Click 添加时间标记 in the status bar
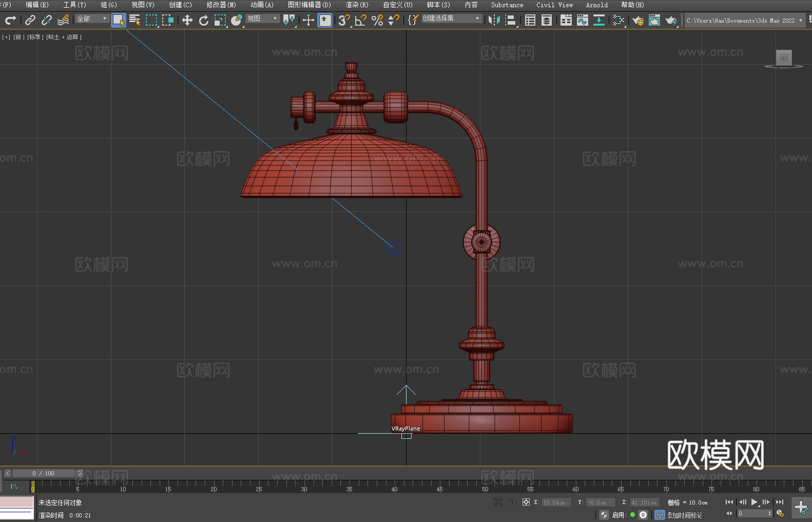This screenshot has height=522, width=812. click(684, 515)
